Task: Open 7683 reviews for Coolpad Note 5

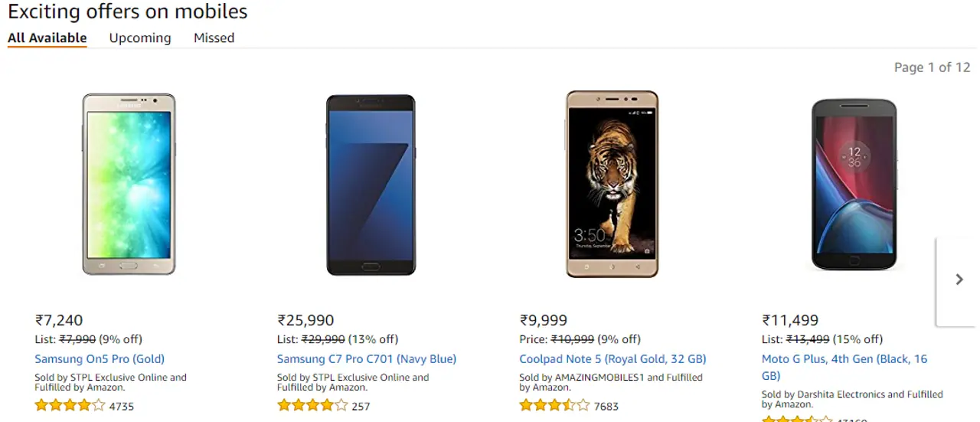Action: pos(606,407)
